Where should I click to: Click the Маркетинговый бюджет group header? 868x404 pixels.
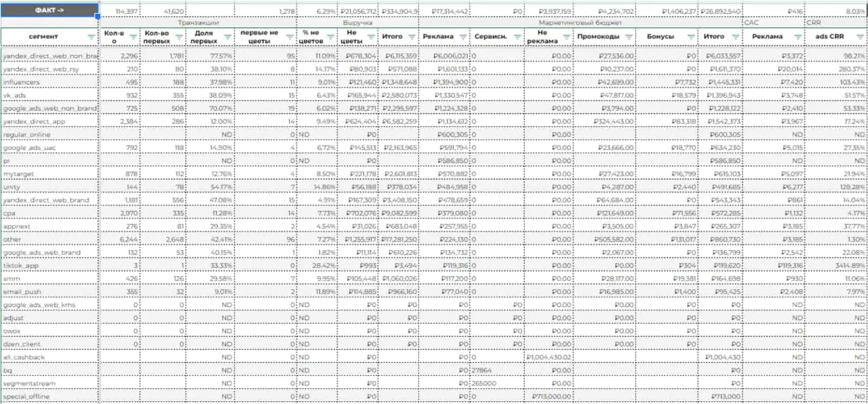(580, 23)
